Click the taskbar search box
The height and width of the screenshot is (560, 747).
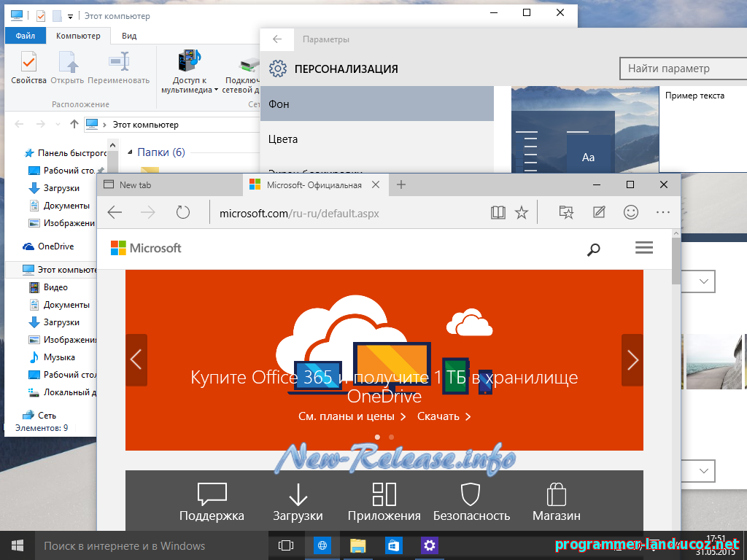152,545
